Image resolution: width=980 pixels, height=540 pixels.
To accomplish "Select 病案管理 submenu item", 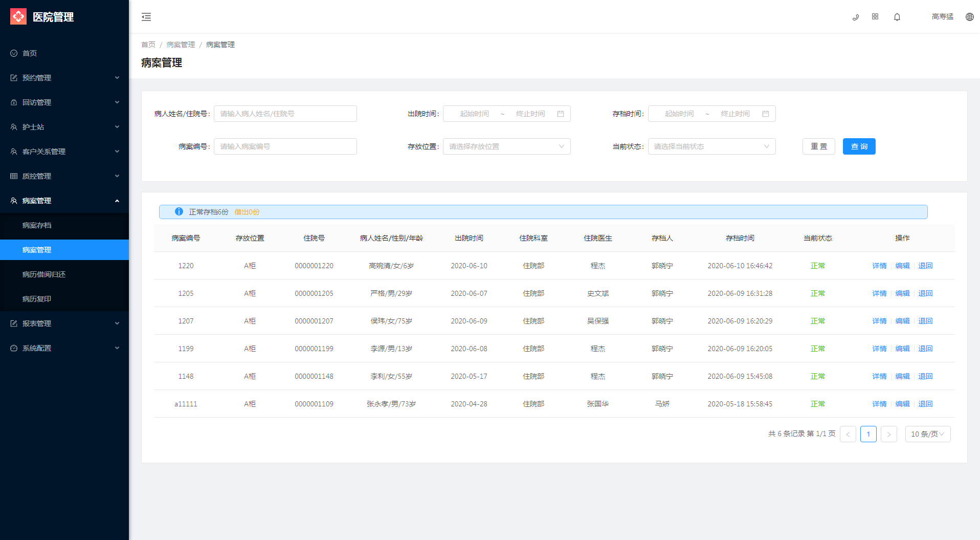I will [x=64, y=250].
